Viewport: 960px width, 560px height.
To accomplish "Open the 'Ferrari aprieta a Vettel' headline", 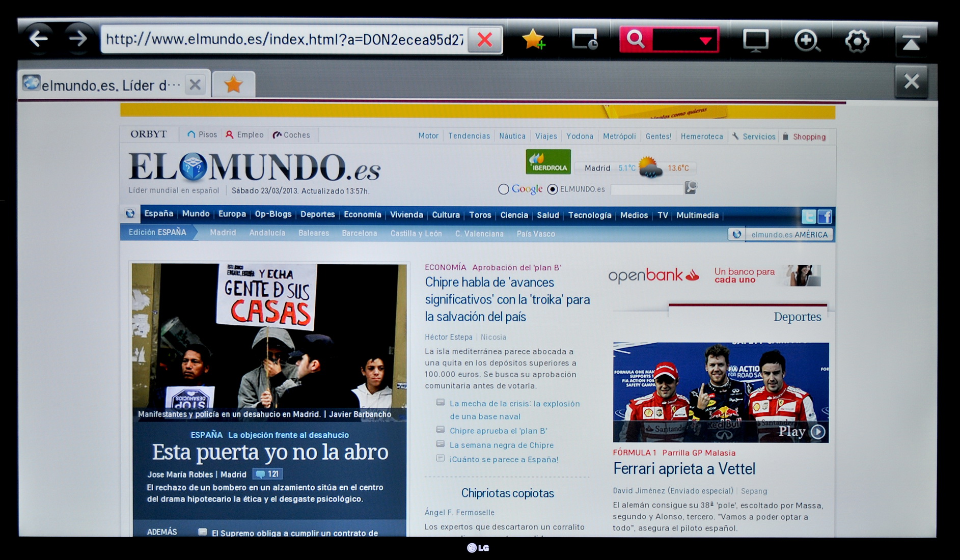I will pyautogui.click(x=683, y=468).
